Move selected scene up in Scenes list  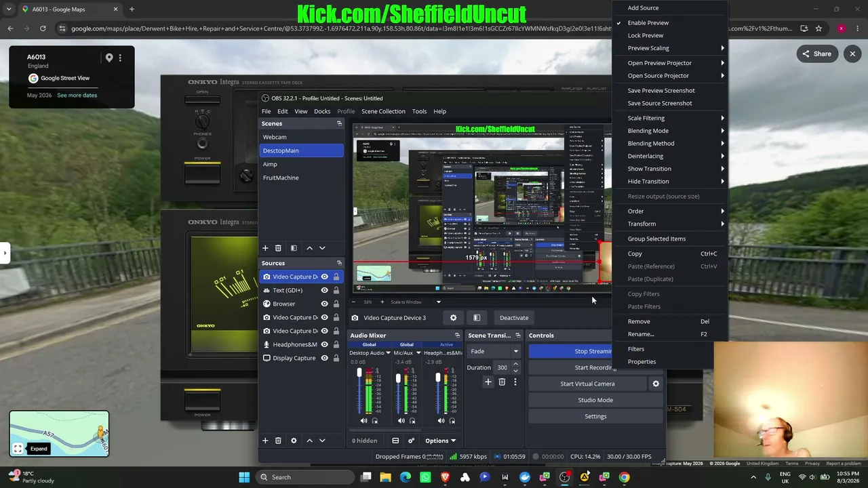(310, 248)
